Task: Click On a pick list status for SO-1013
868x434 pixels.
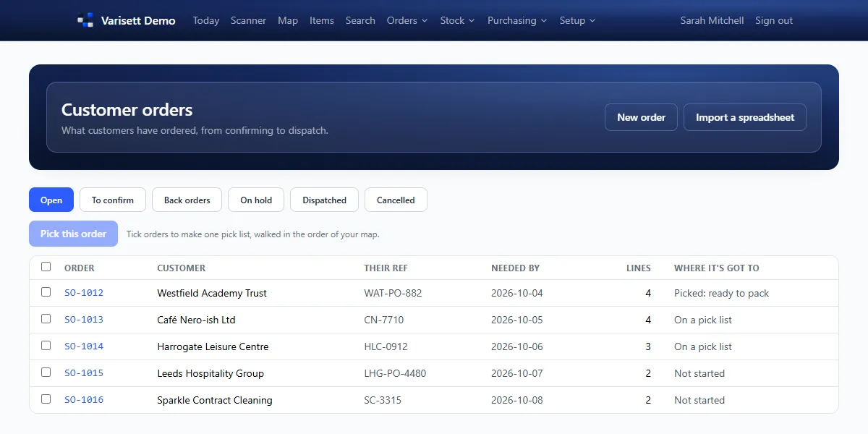Action: [x=703, y=320]
